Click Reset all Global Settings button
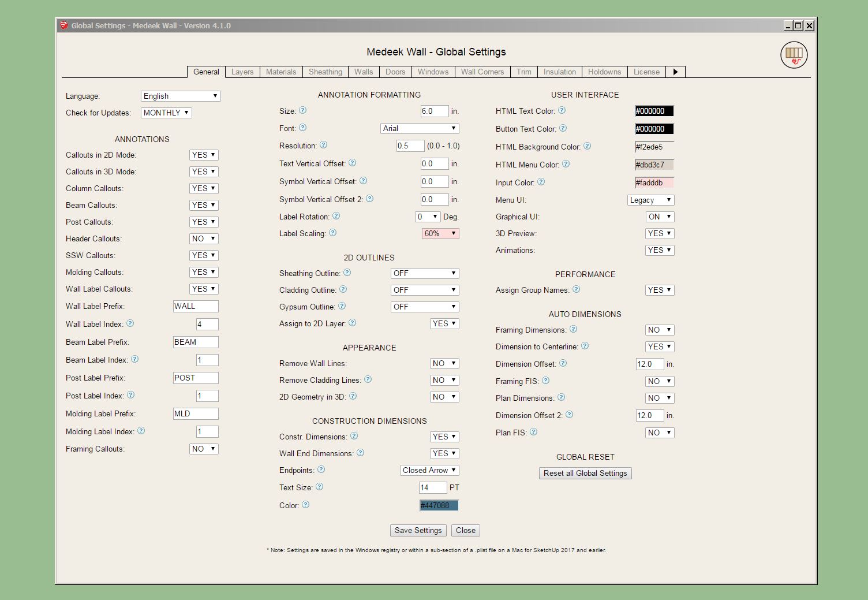 (x=585, y=473)
